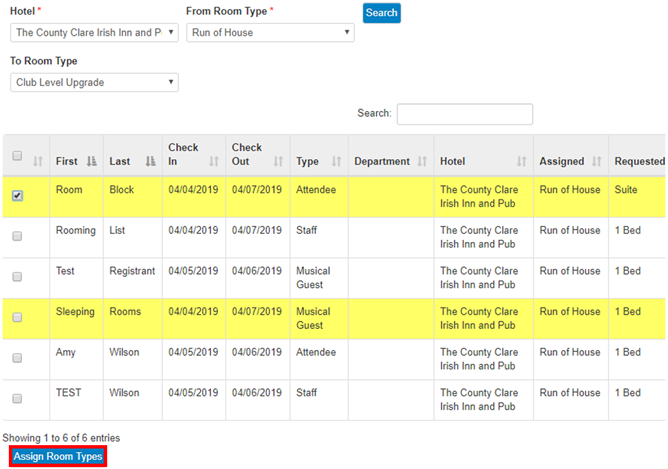668x469 pixels.
Task: Sort table by First name column icon
Action: point(92,161)
